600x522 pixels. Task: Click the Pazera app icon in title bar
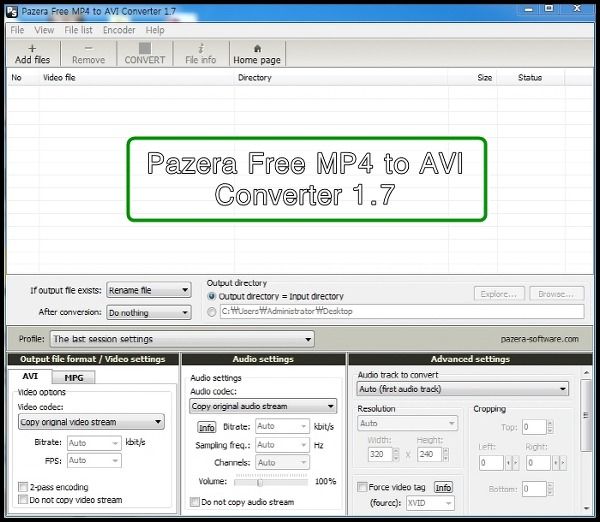coord(11,11)
